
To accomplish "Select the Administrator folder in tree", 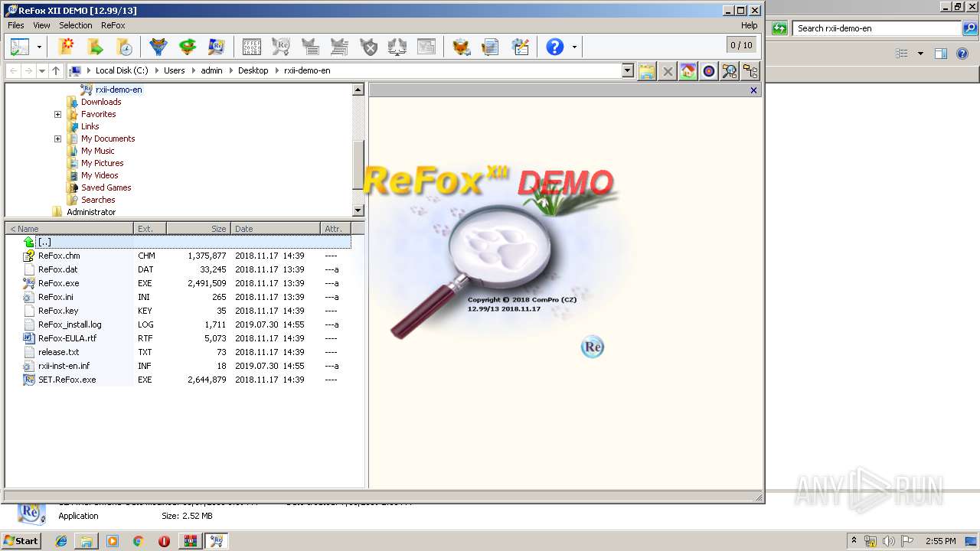I will pos(91,212).
